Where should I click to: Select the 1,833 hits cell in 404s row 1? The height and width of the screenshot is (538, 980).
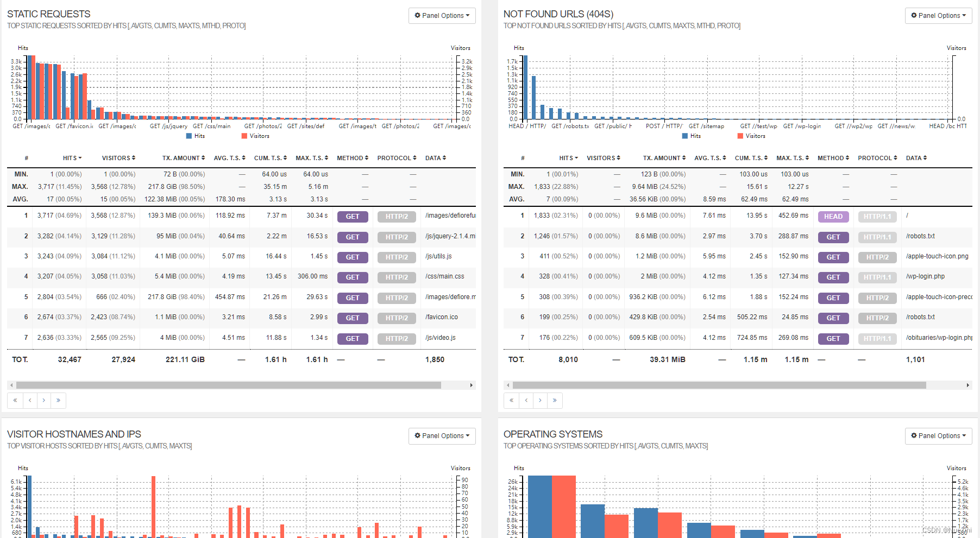click(x=556, y=216)
